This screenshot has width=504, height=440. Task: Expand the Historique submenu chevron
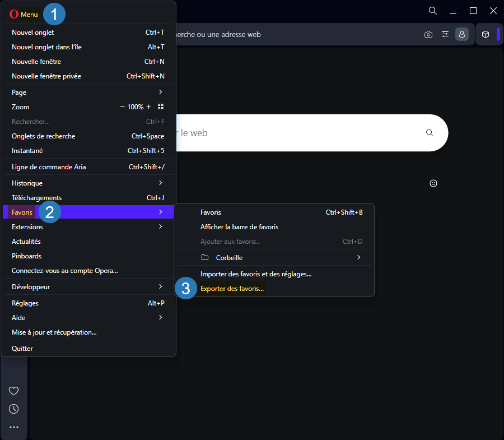click(x=161, y=183)
